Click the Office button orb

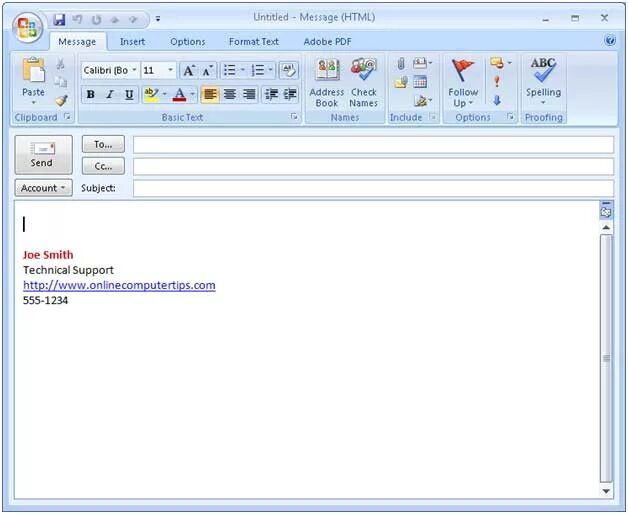coord(27,28)
